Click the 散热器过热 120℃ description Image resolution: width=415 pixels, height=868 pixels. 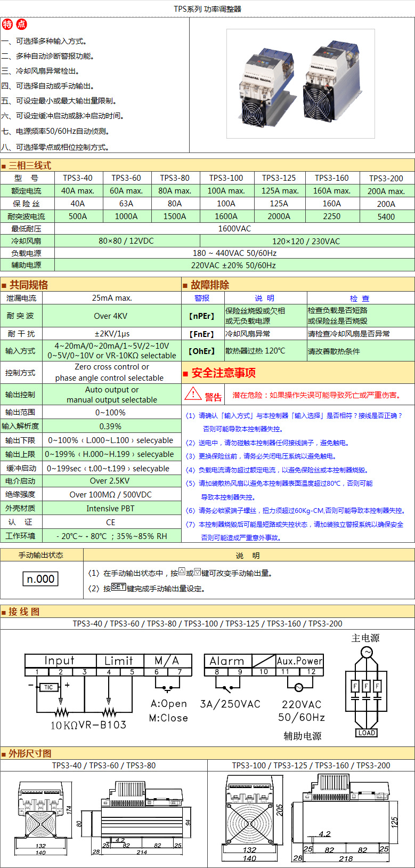(255, 351)
